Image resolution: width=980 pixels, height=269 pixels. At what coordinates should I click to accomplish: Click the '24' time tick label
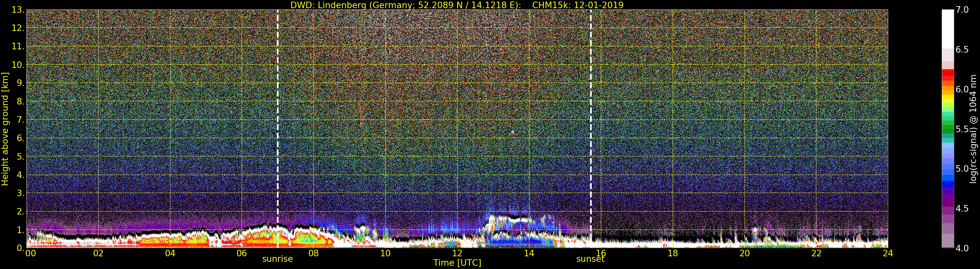coord(888,253)
